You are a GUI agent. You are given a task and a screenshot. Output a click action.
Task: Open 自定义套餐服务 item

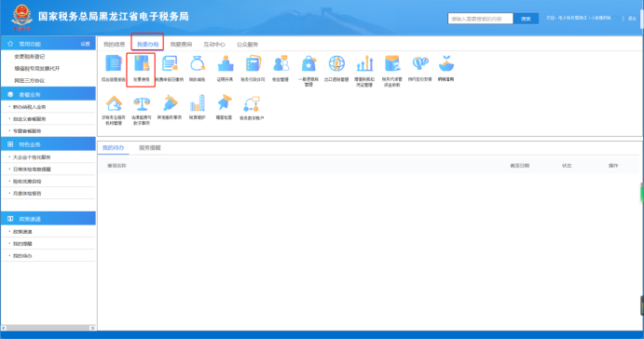tap(29, 119)
